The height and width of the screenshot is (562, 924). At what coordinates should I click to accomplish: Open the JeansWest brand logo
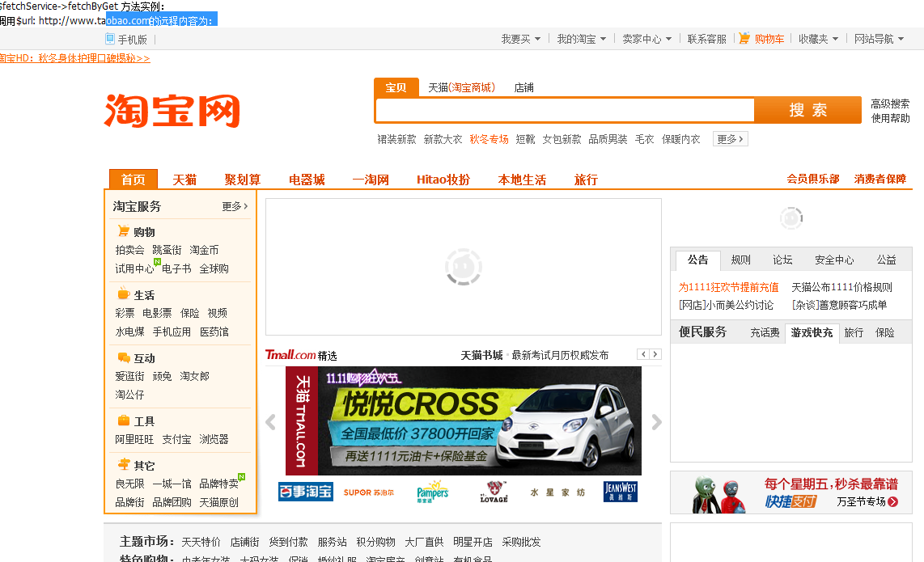(620, 492)
